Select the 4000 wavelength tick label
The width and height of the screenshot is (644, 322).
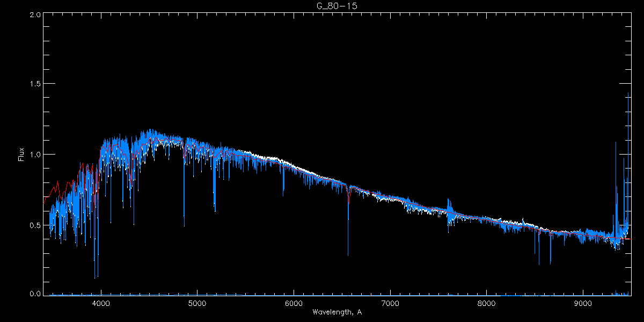(x=101, y=303)
